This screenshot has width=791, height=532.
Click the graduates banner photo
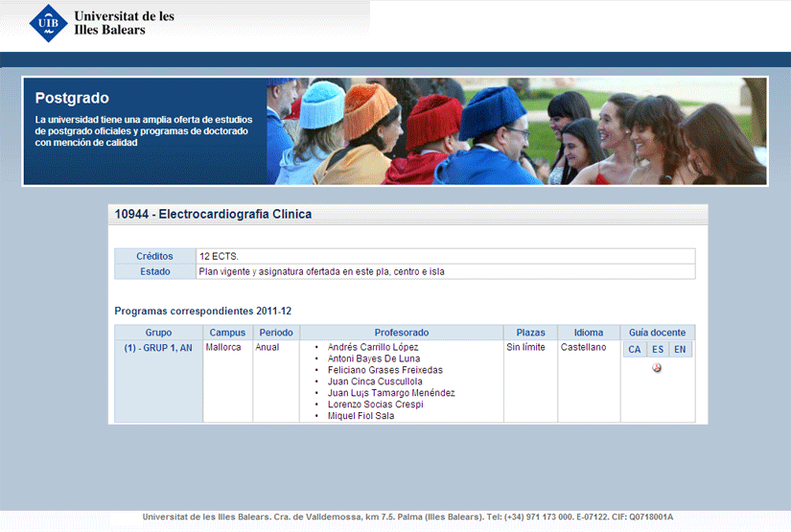coord(517,131)
